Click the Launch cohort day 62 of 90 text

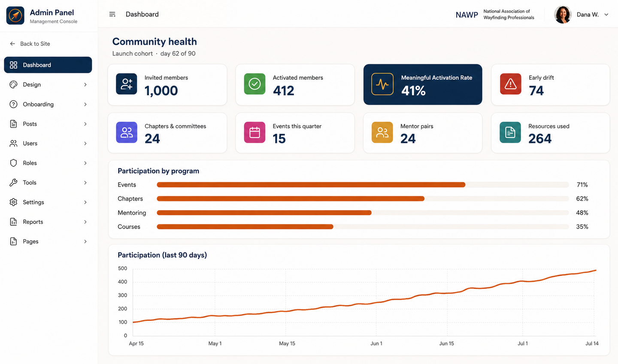click(154, 54)
